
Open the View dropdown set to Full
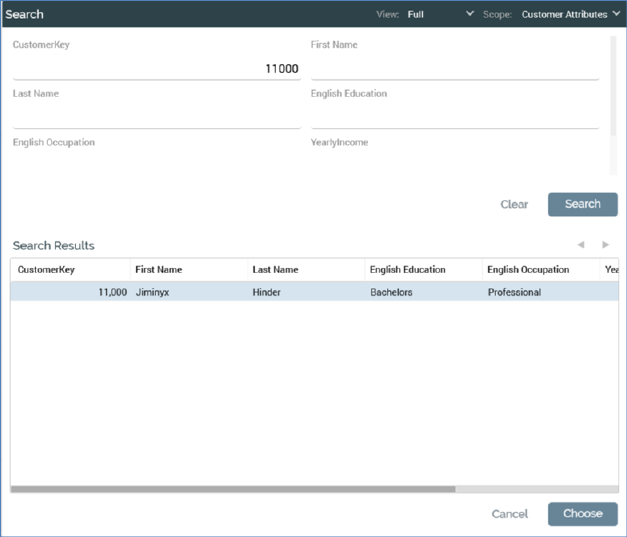440,15
